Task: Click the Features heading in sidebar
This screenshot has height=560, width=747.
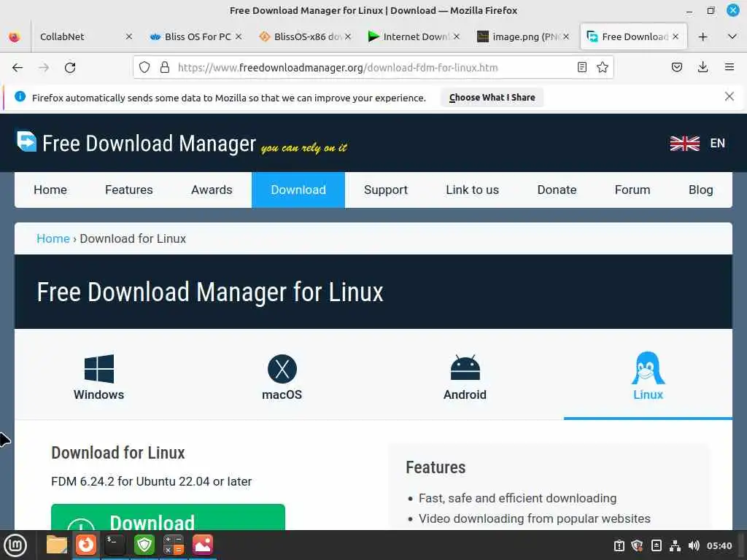Action: [x=436, y=467]
